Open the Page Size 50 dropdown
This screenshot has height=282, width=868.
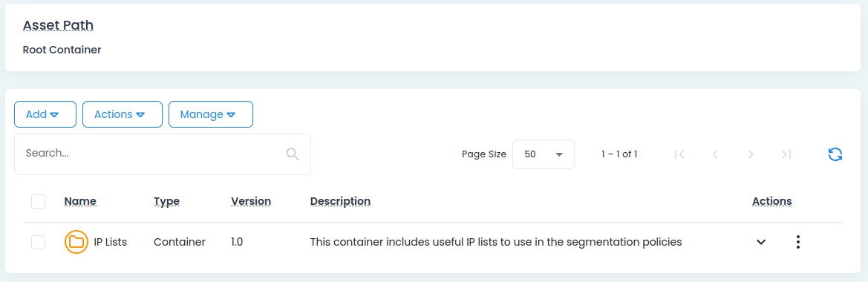point(544,154)
